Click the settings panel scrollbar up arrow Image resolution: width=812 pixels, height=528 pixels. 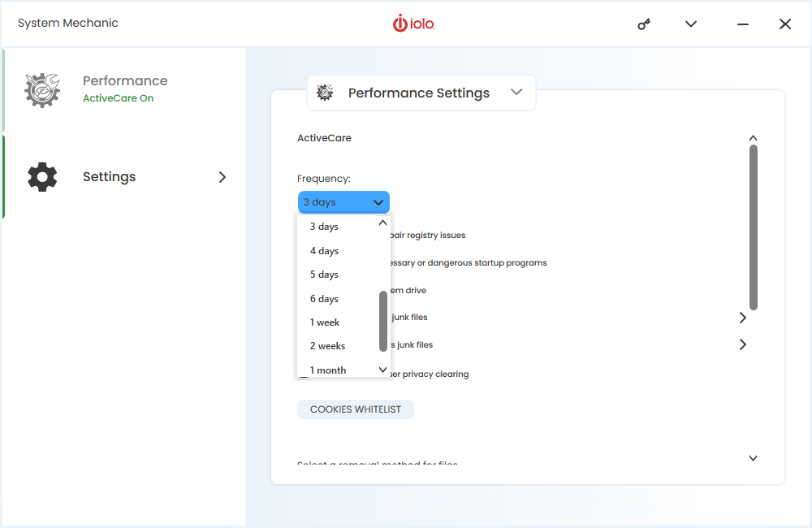[753, 138]
